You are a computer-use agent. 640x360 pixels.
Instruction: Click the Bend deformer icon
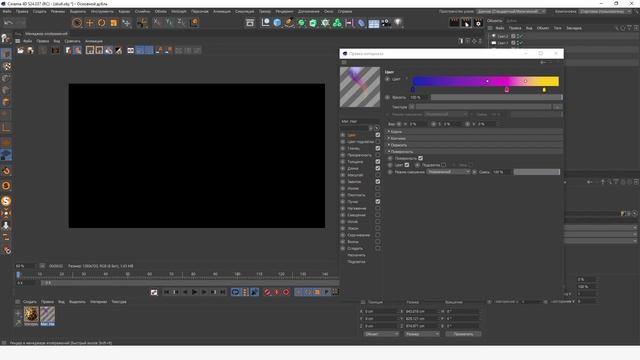[361, 23]
